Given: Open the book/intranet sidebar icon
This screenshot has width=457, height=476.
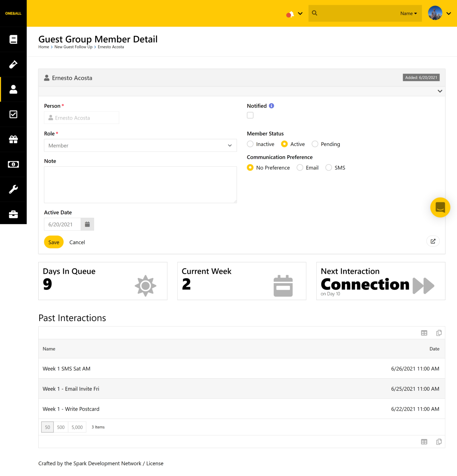Looking at the screenshot, I should 13,39.
